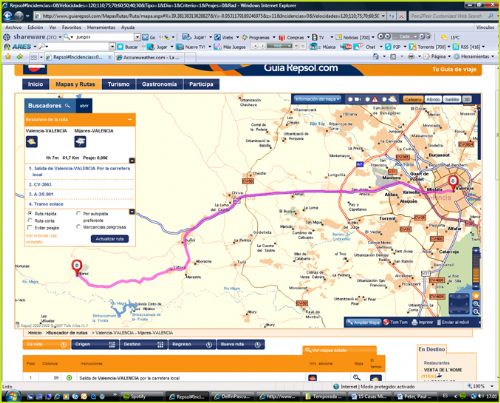Click the Ampliar Mapa button
This screenshot has width=500, height=403.
pyautogui.click(x=363, y=322)
